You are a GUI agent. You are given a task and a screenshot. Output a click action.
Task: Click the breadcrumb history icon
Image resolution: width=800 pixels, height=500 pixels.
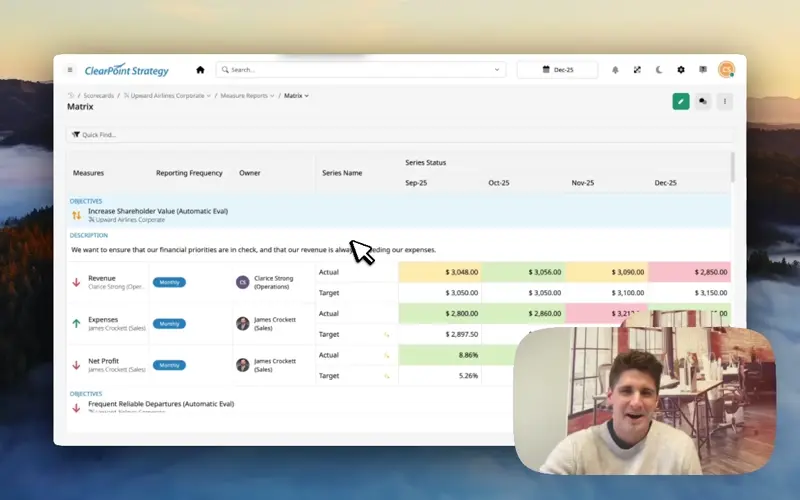71,95
